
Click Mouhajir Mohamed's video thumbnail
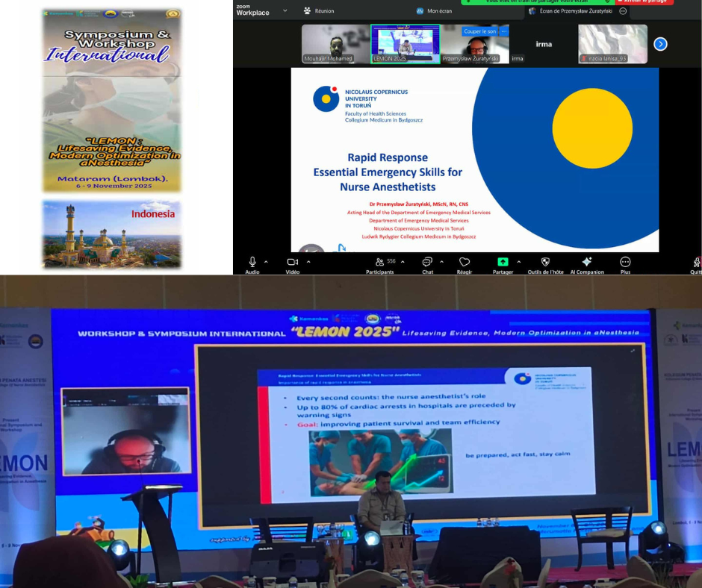click(335, 44)
